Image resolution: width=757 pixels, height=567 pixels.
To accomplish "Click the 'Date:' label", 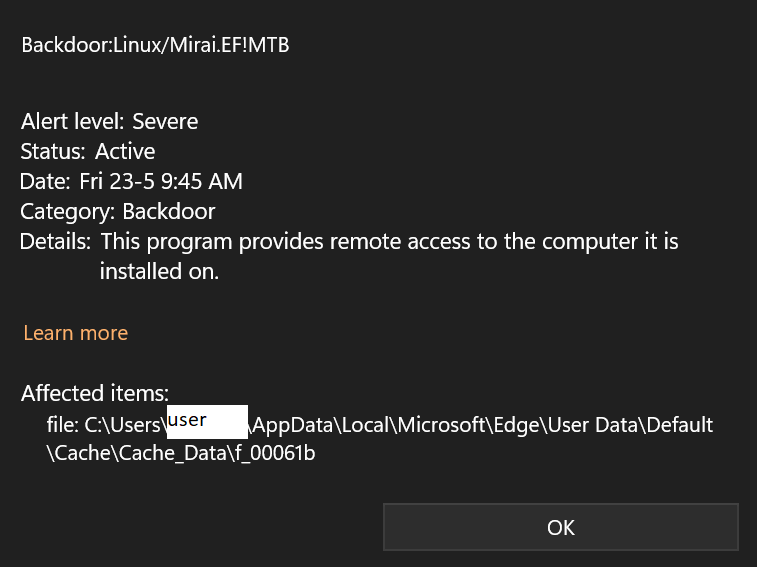I will (46, 182).
